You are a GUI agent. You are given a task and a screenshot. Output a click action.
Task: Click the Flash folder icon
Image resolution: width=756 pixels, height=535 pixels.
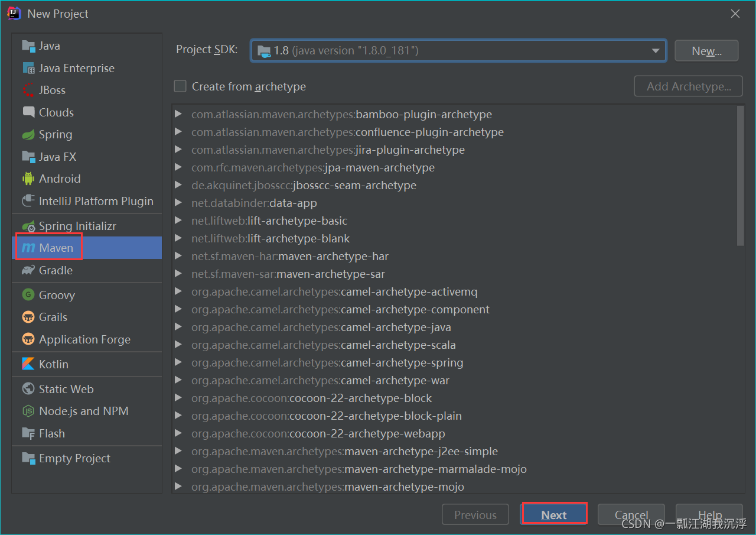28,433
